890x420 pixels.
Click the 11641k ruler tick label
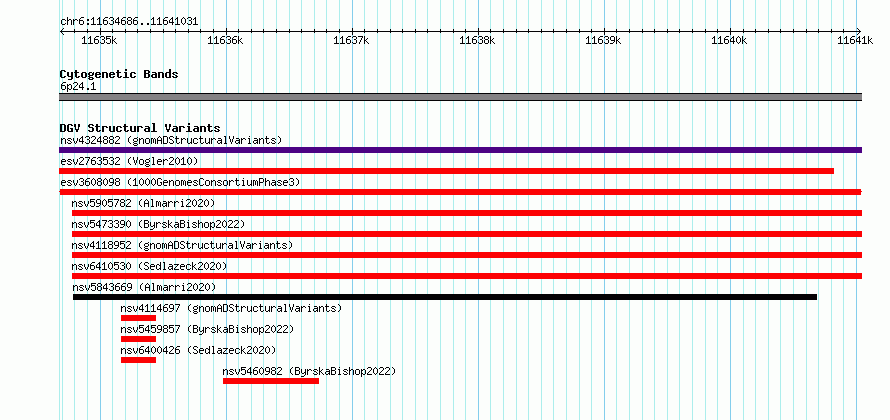click(x=855, y=41)
